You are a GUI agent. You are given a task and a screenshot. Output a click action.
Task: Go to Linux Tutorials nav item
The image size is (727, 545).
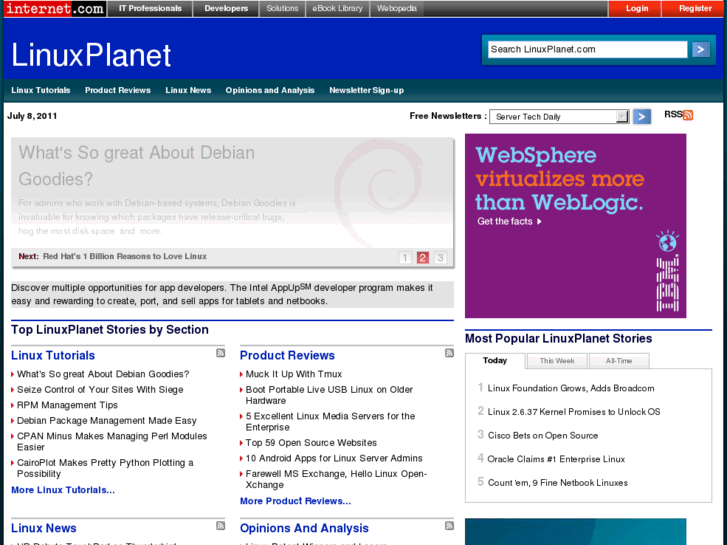point(41,90)
